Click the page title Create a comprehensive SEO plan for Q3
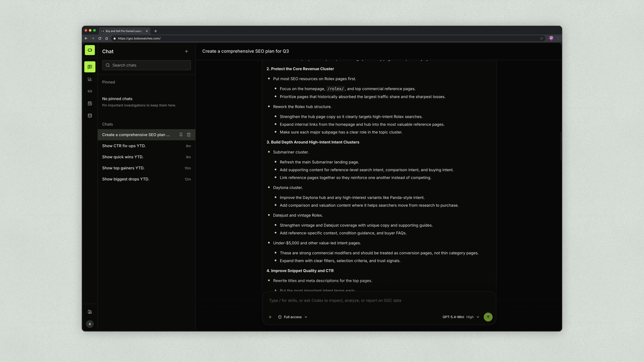Screen dimensions: 644x362 coord(246,51)
